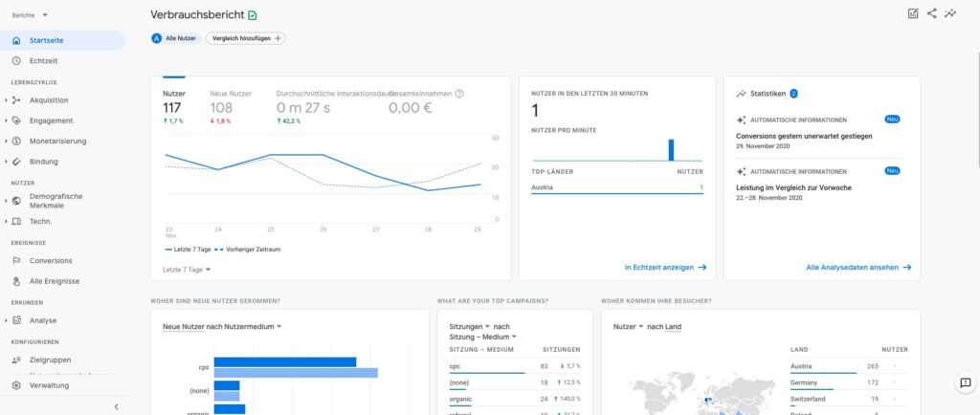Click the Verwaltung gear icon
Viewport: 980px width, 415px height.
[x=16, y=385]
